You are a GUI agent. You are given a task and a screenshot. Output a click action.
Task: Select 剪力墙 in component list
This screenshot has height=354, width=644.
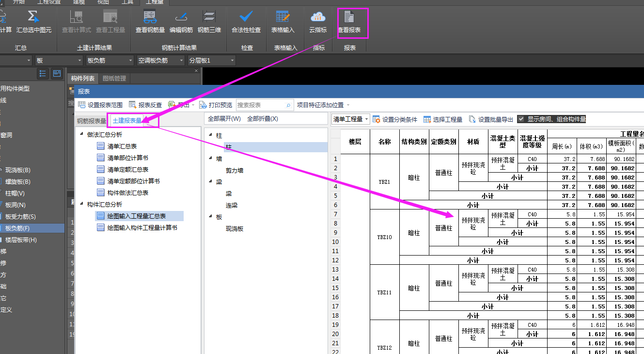(235, 170)
